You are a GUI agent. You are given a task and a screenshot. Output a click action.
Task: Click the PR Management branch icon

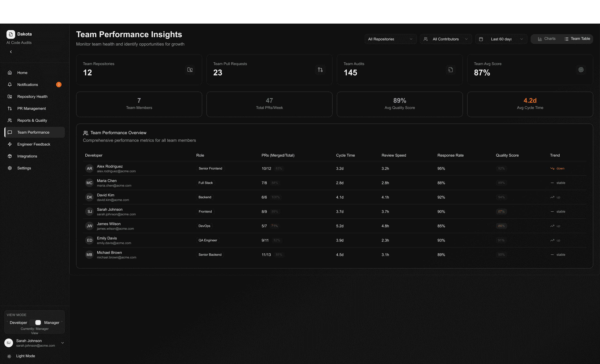pyautogui.click(x=10, y=108)
